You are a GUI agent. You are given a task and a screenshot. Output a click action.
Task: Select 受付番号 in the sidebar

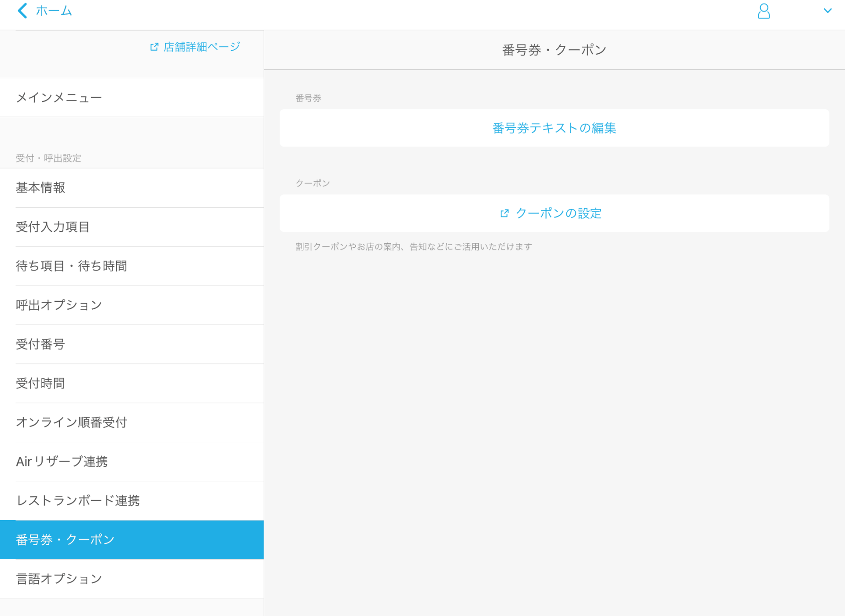coord(40,344)
